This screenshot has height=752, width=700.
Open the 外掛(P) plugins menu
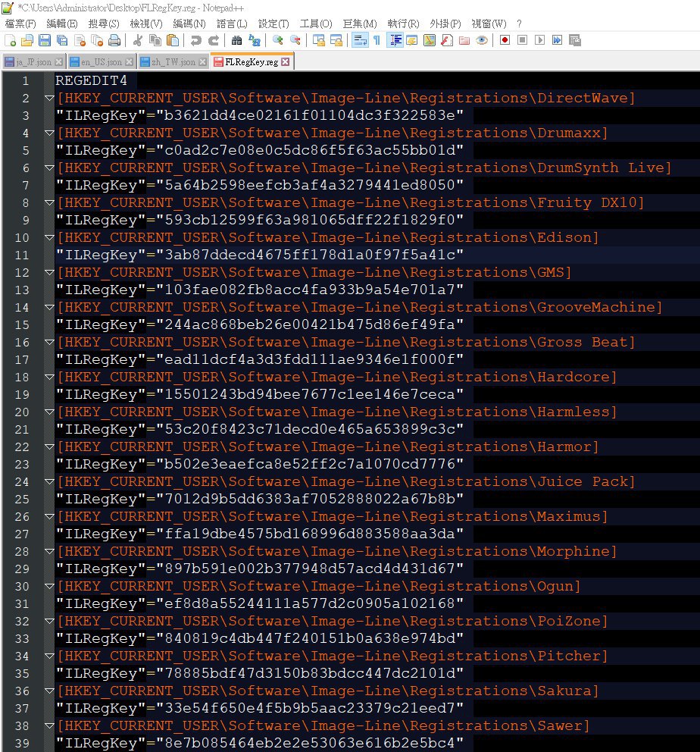click(x=445, y=23)
